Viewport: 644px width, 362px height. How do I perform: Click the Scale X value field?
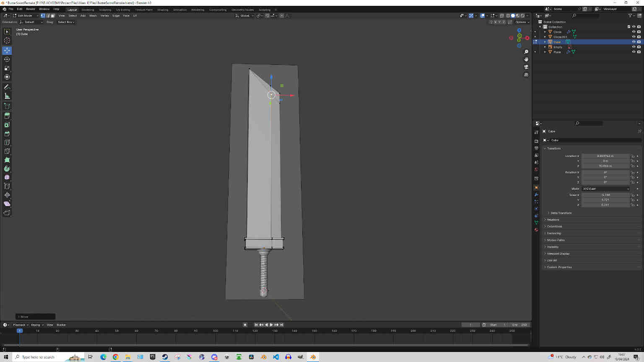[x=605, y=195]
